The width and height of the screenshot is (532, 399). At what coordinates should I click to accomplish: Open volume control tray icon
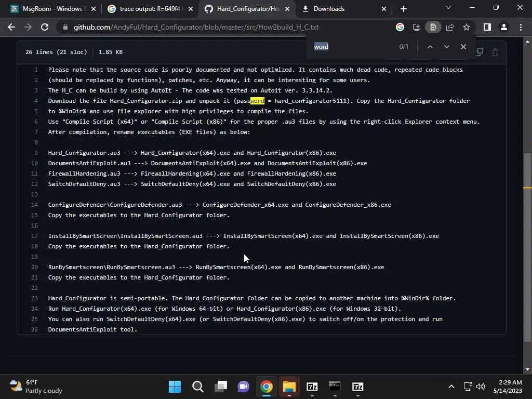[x=481, y=387]
